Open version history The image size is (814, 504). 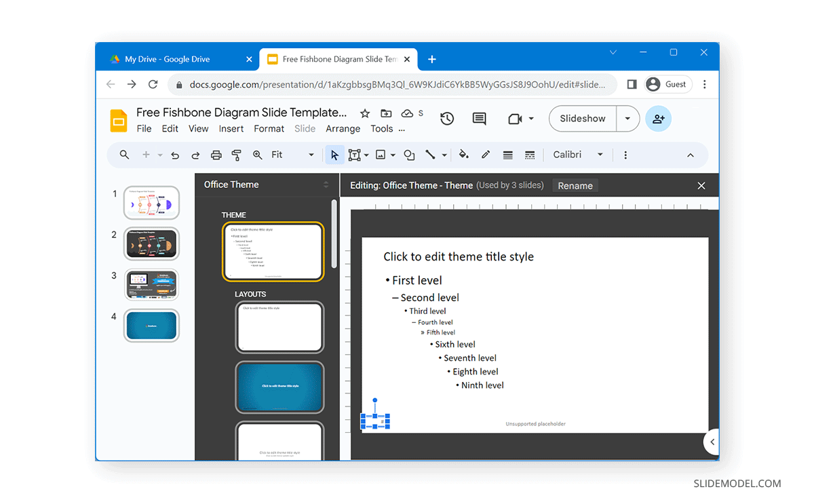[447, 118]
